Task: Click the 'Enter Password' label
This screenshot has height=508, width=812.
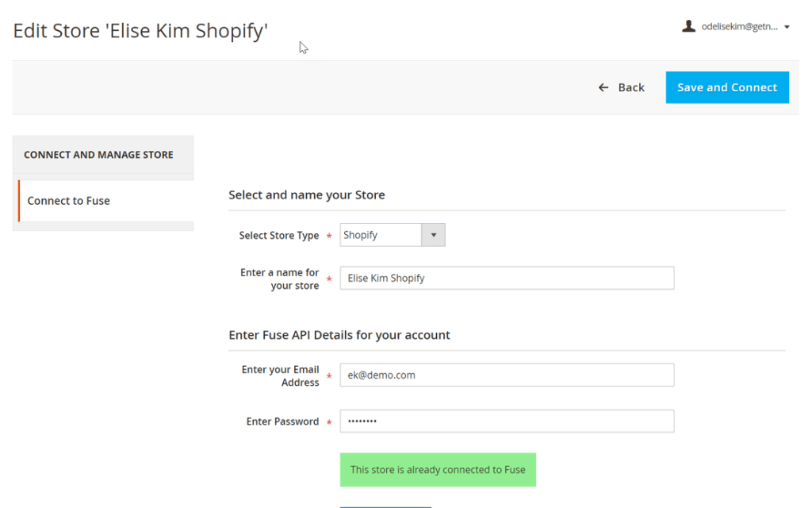Action: tap(283, 421)
